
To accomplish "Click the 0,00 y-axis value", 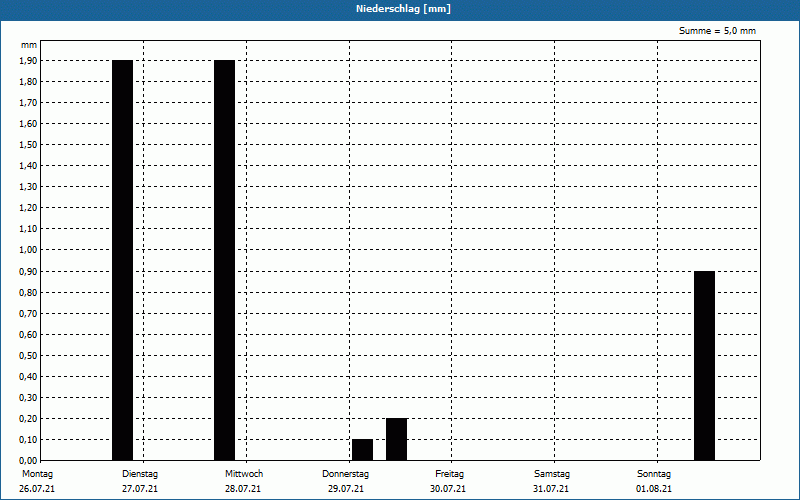I will [x=28, y=461].
